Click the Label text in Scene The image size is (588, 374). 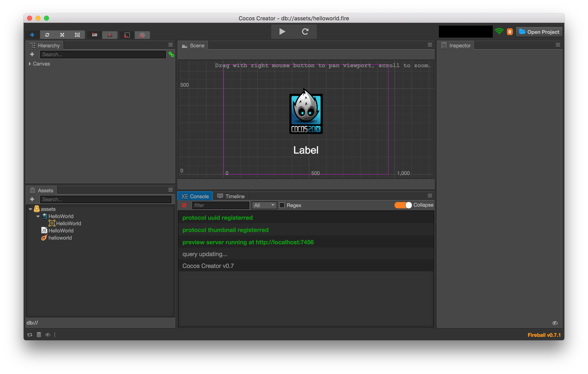coord(306,150)
